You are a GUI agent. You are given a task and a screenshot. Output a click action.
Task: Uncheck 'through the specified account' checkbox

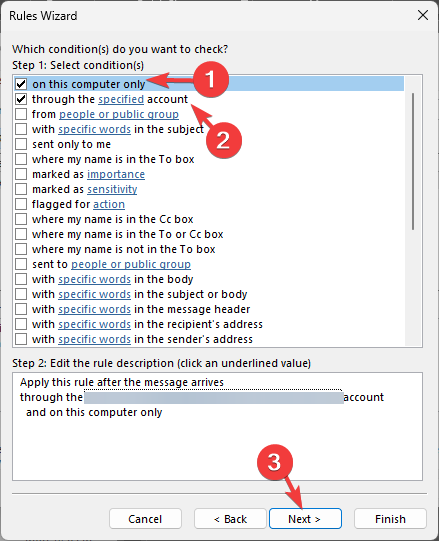(x=21, y=99)
